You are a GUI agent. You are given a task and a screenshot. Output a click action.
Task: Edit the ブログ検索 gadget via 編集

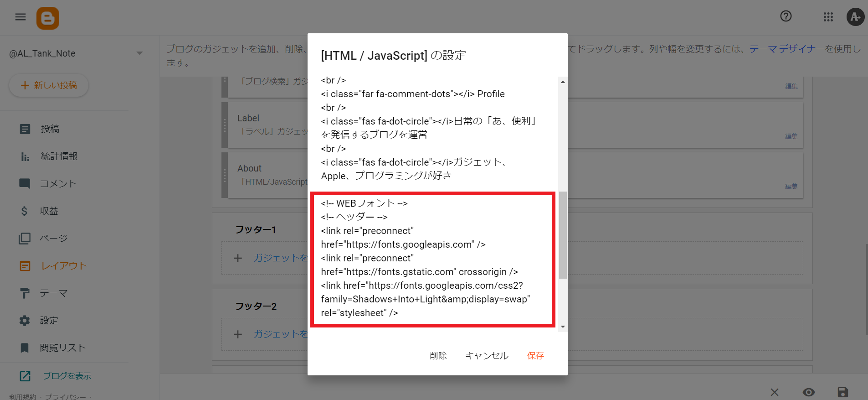coord(791,86)
